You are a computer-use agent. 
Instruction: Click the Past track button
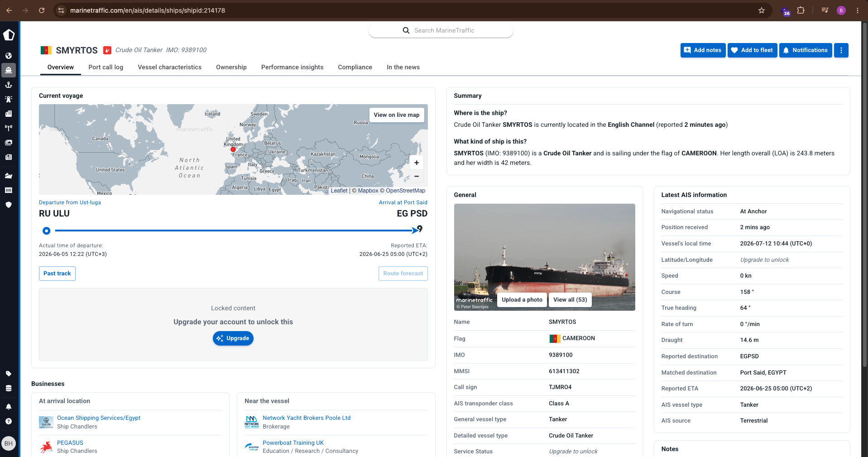pyautogui.click(x=57, y=274)
